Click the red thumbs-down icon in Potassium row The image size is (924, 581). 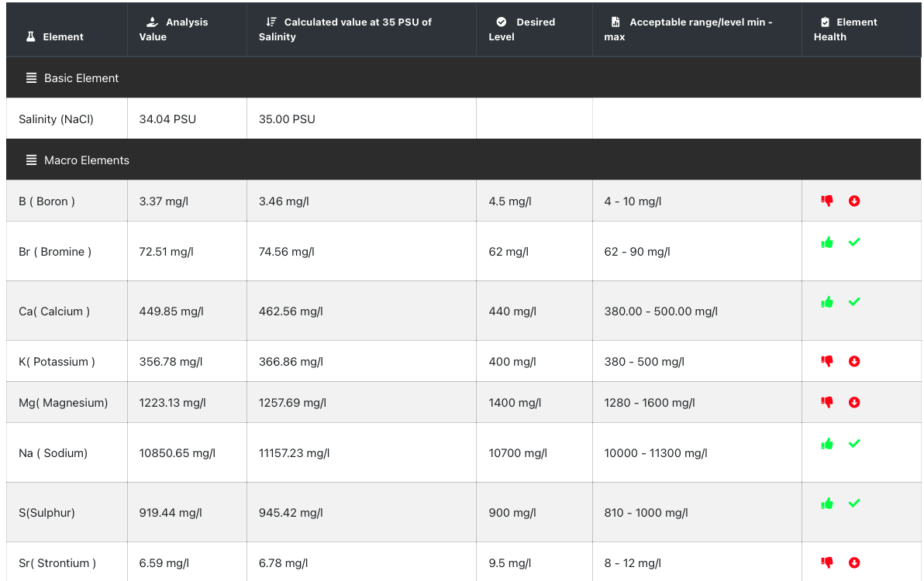pos(827,361)
